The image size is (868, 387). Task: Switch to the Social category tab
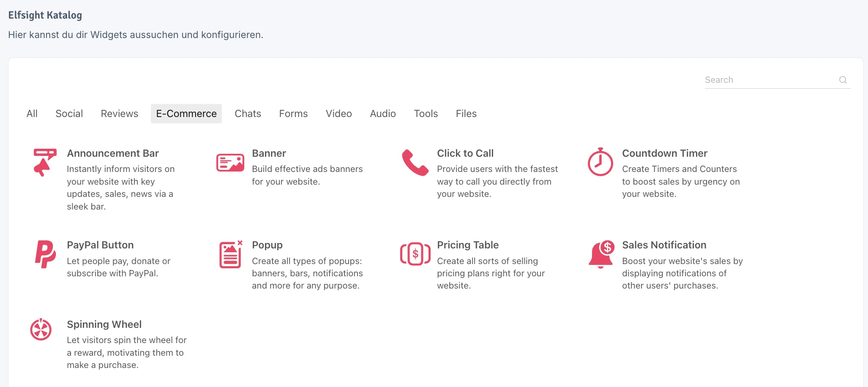coord(69,114)
